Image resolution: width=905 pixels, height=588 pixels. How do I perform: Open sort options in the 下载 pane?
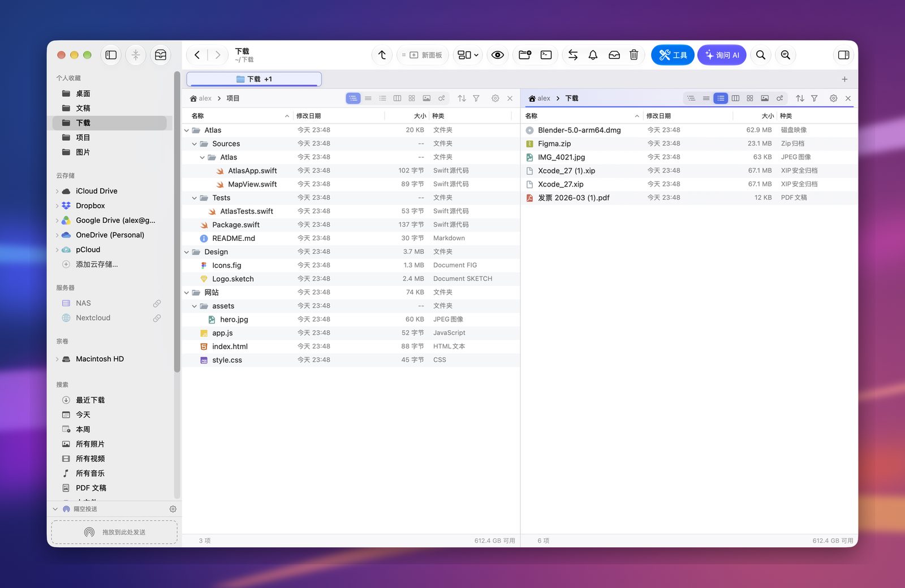click(x=800, y=98)
